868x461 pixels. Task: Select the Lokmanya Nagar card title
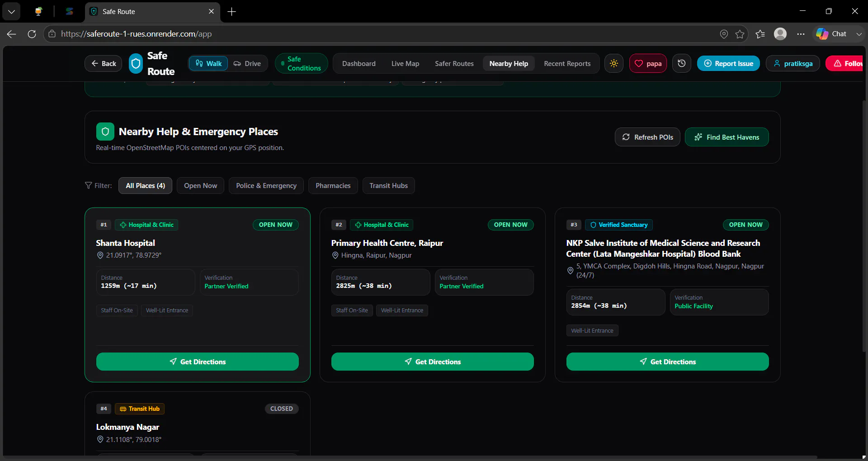pyautogui.click(x=127, y=427)
